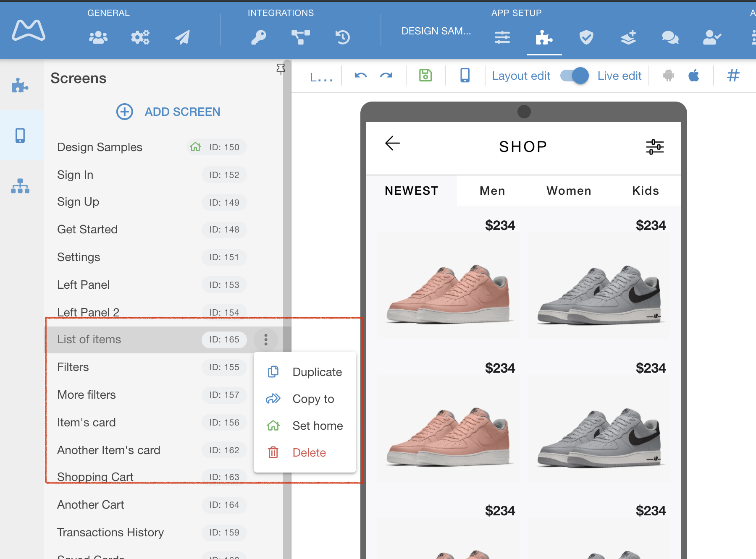
Task: Open the shield check icon in App Setup
Action: [586, 37]
